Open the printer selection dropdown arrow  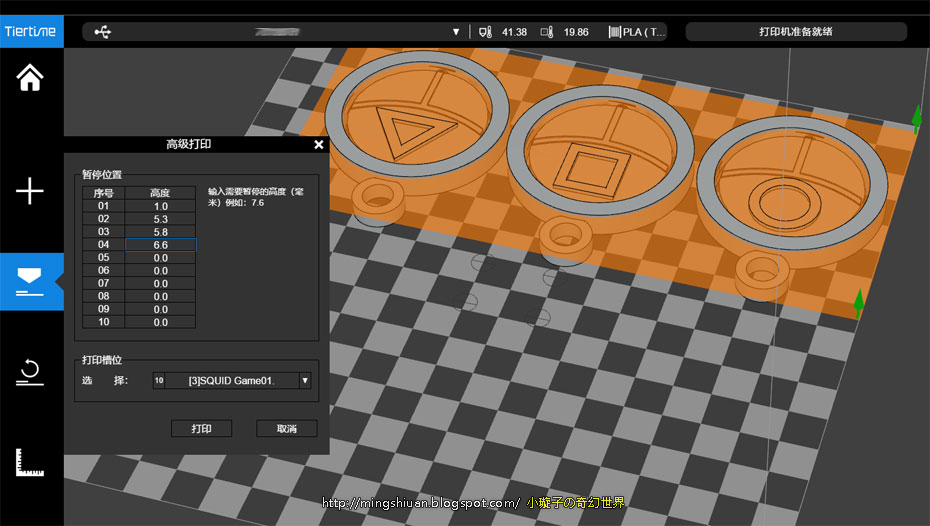(456, 32)
